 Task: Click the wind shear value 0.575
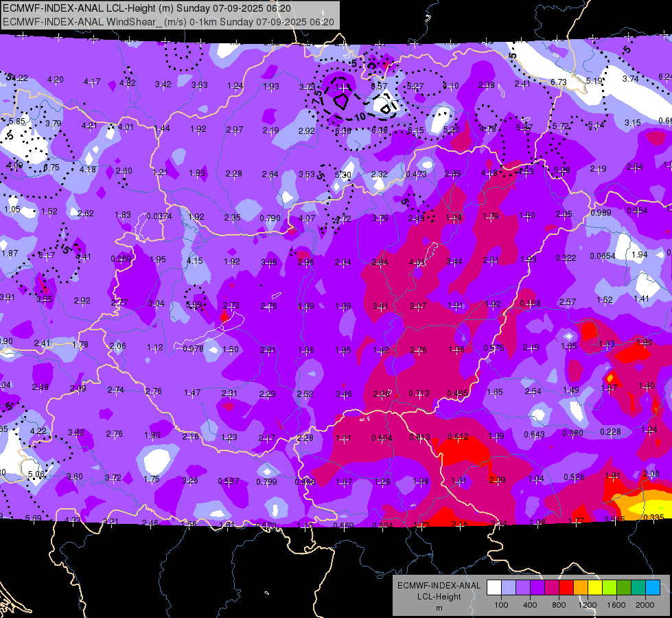494,348
